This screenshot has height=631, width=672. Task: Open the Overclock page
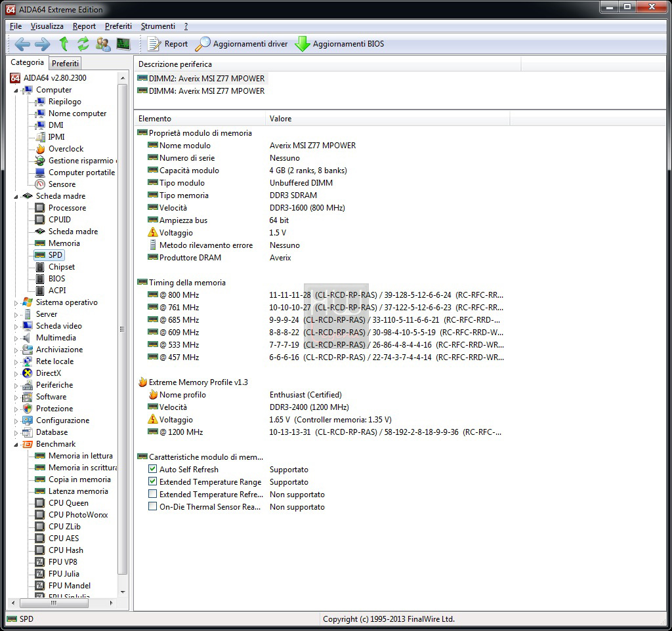tap(66, 149)
